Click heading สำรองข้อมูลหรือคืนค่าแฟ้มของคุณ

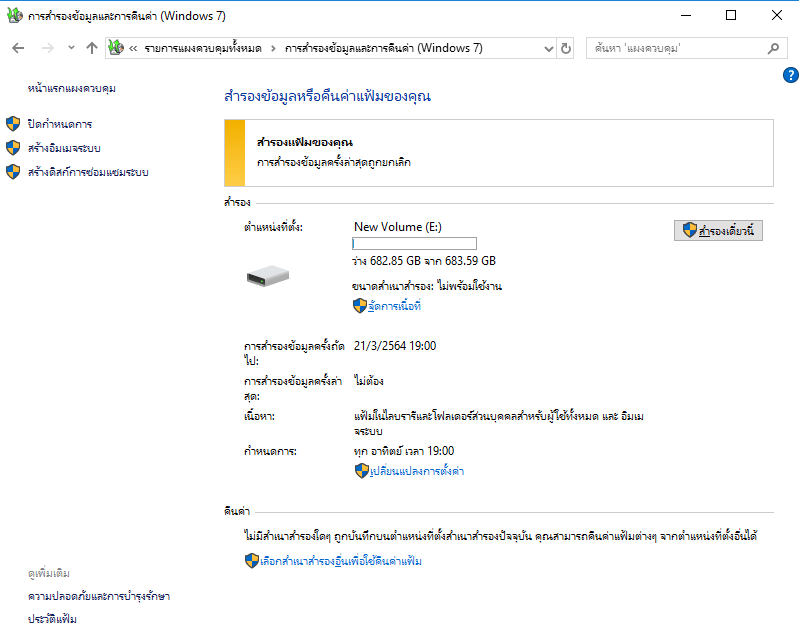327,96
